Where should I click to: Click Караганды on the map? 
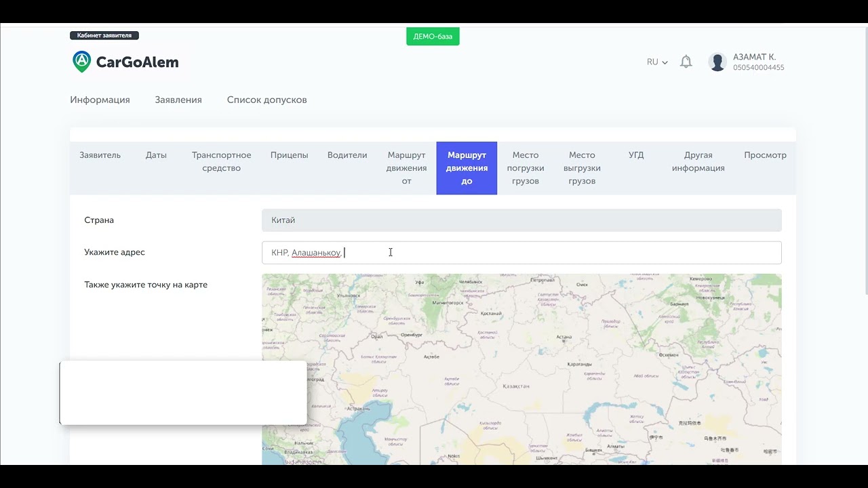pos(580,364)
